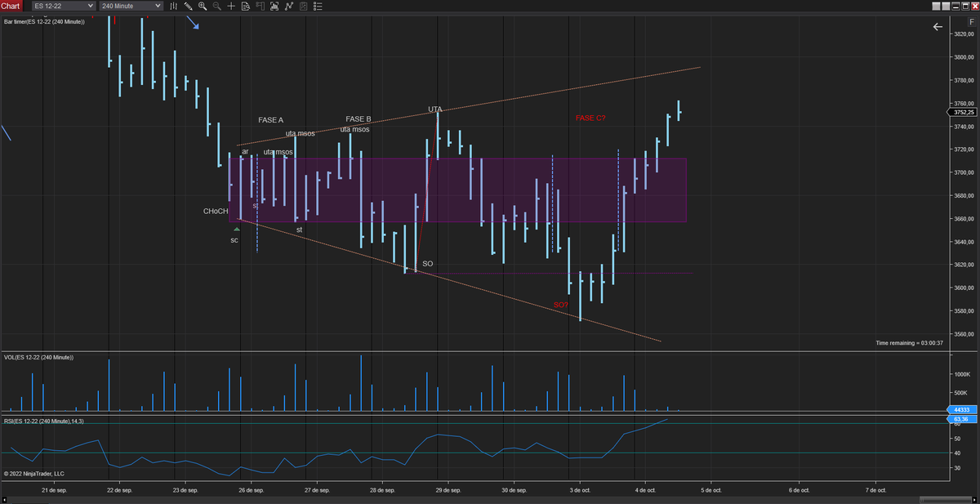Click the Time remaining countdown text
The width and height of the screenshot is (980, 504).
(909, 343)
